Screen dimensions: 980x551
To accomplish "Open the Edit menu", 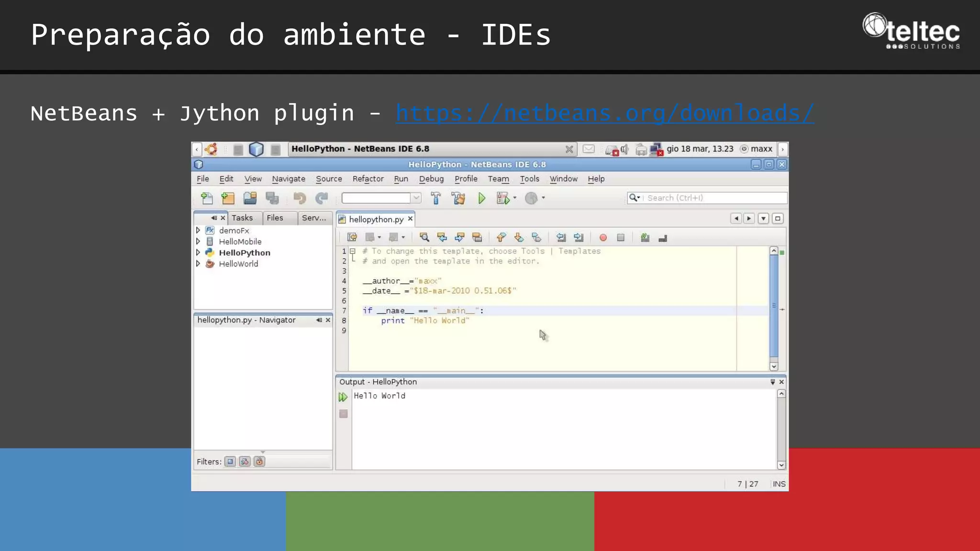I will click(226, 179).
